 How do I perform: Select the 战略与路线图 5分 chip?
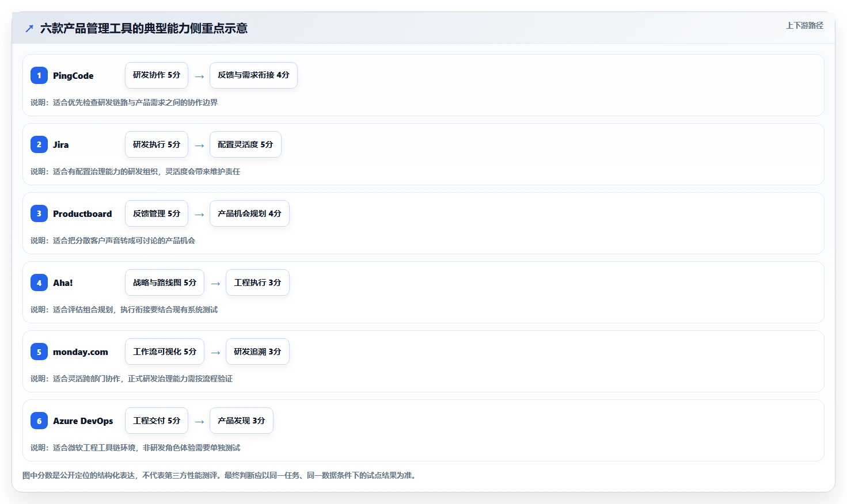point(165,282)
